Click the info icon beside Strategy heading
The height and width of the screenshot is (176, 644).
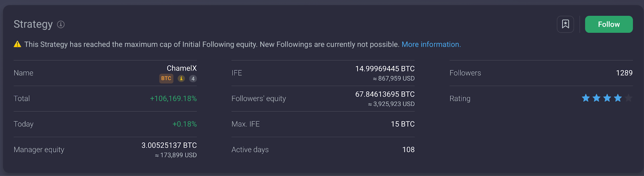click(61, 25)
